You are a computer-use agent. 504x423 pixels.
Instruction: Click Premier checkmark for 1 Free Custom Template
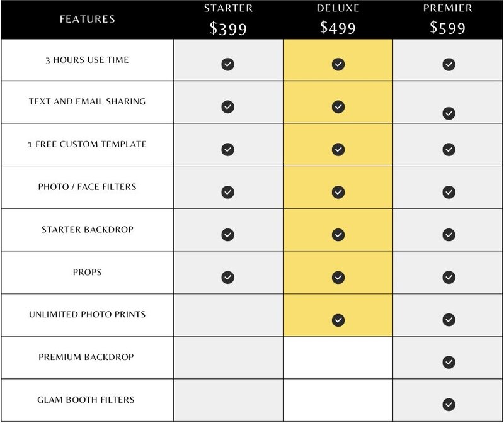449,149
